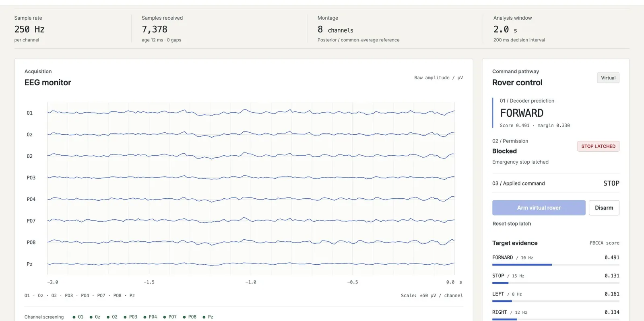The width and height of the screenshot is (644, 321).
Task: Click the PO4 channel screening green dot
Action: [x=145, y=317]
